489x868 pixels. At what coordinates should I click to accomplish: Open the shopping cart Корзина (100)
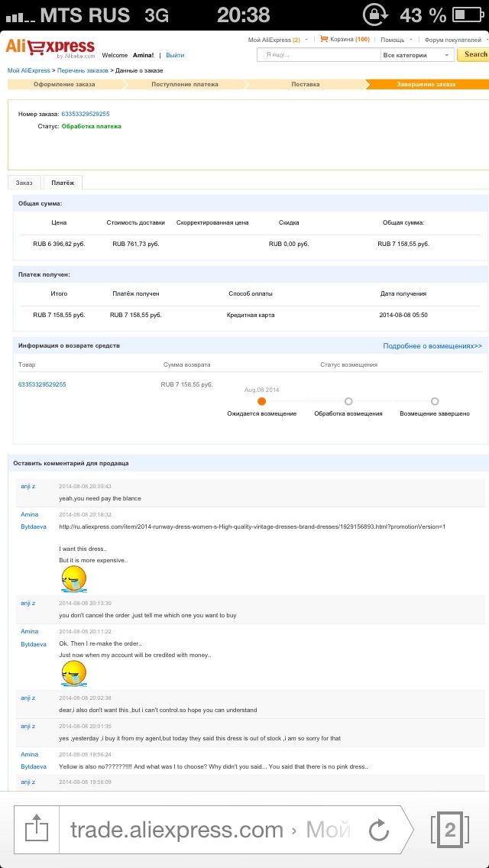point(345,39)
